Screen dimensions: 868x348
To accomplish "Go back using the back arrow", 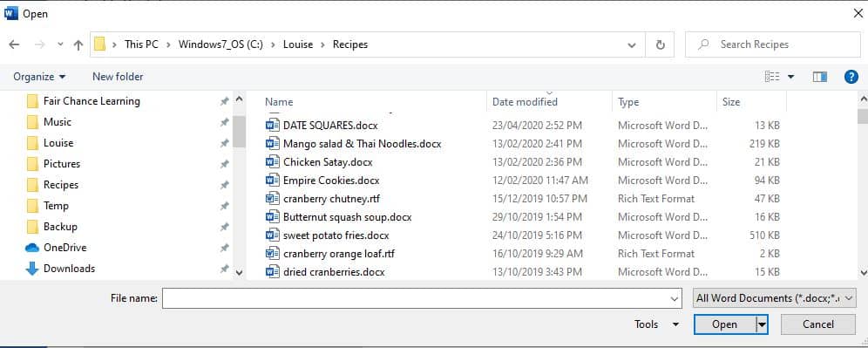I will point(15,44).
